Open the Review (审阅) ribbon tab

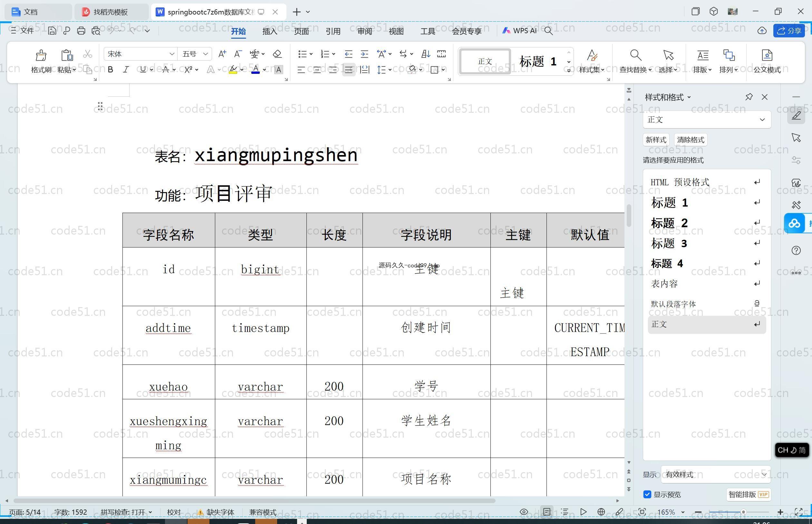(365, 31)
